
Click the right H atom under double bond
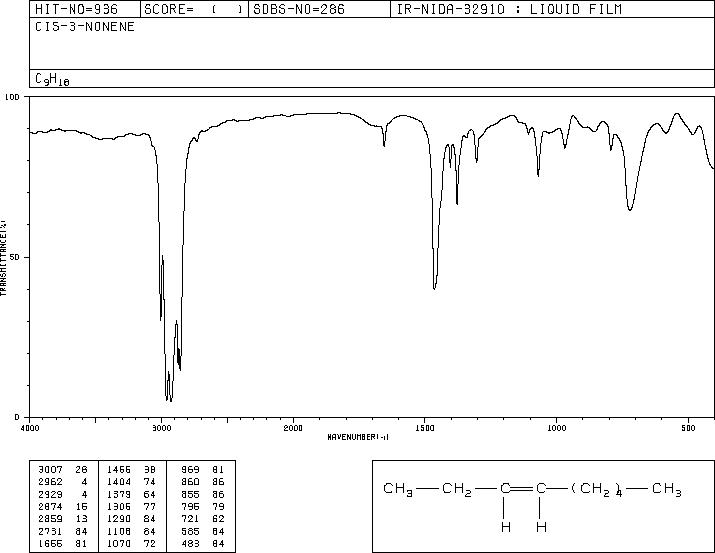pyautogui.click(x=541, y=527)
